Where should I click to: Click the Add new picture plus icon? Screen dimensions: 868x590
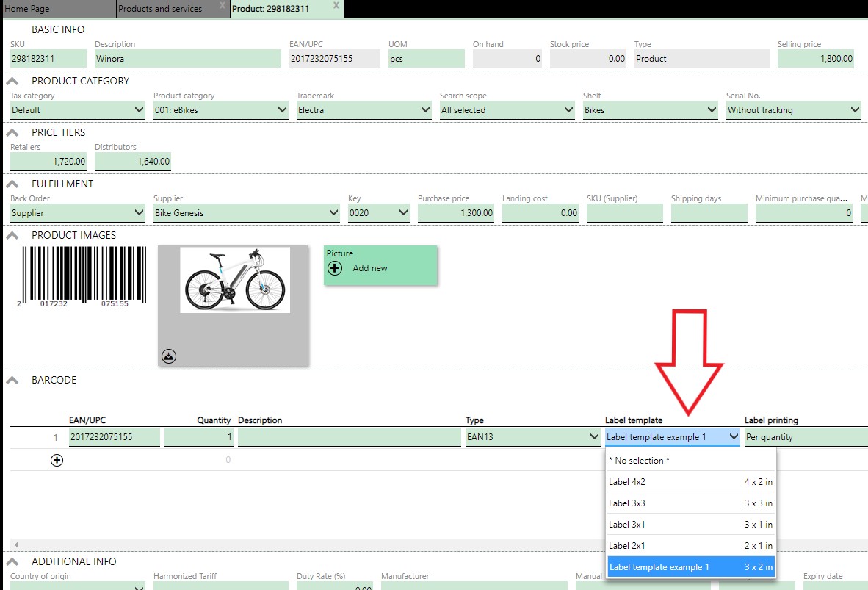(x=335, y=268)
